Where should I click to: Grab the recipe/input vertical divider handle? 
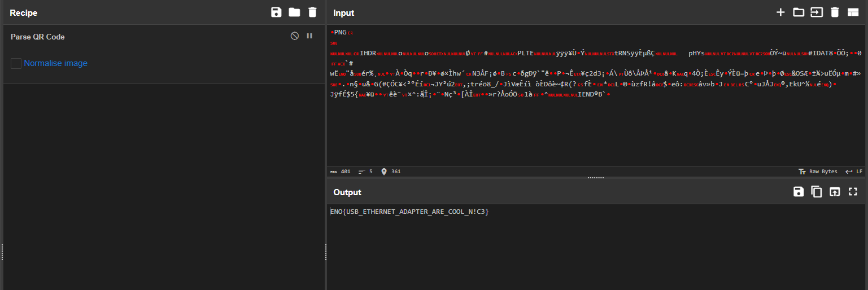326,252
